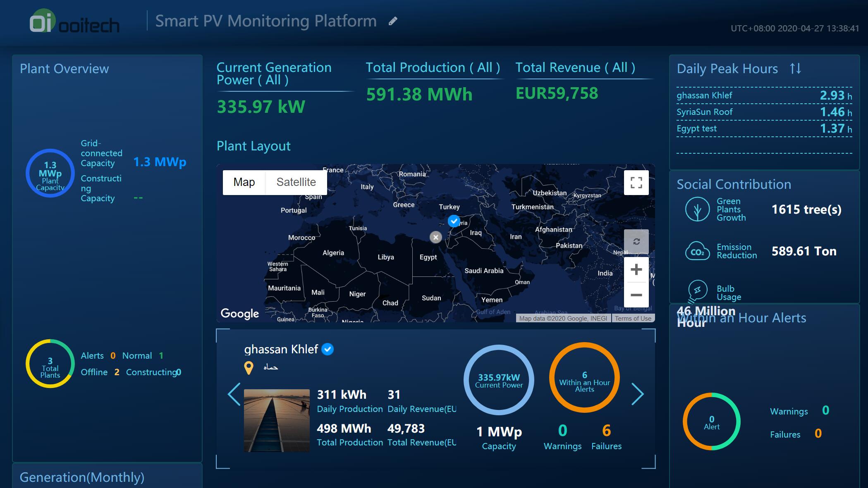This screenshot has width=868, height=488.
Task: Select the blue checkmark plant marker on map
Action: 454,221
